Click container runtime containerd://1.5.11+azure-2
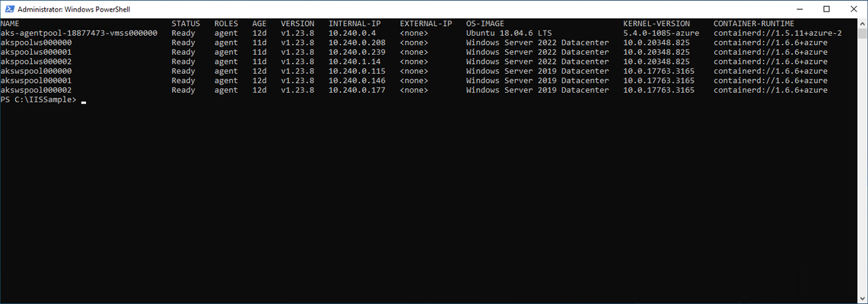 [x=777, y=33]
